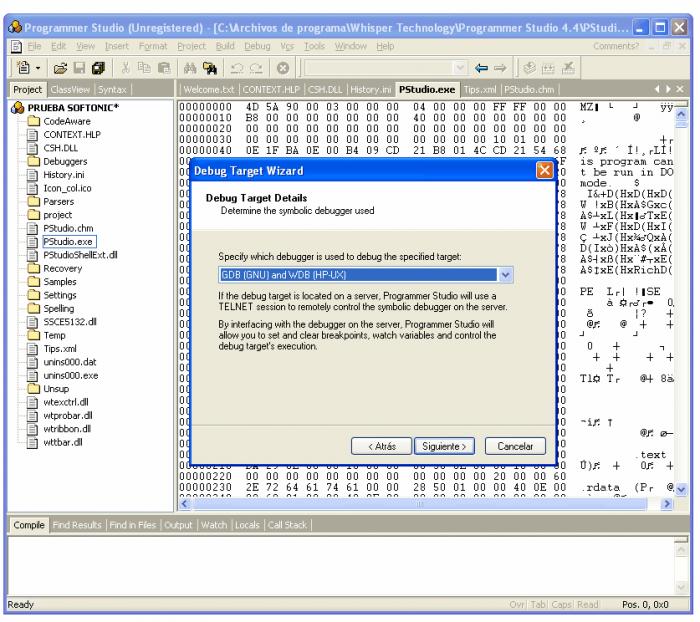
Task: Open the Project menu
Action: point(192,46)
